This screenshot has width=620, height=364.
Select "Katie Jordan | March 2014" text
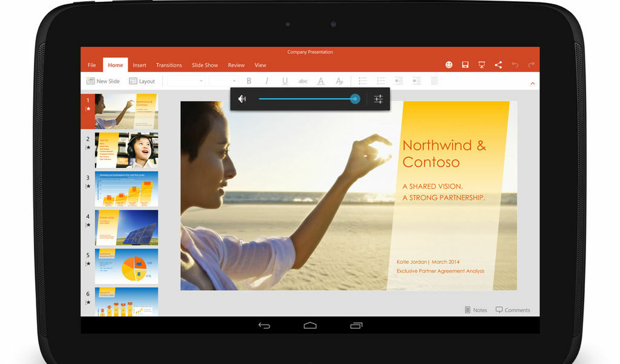[428, 262]
